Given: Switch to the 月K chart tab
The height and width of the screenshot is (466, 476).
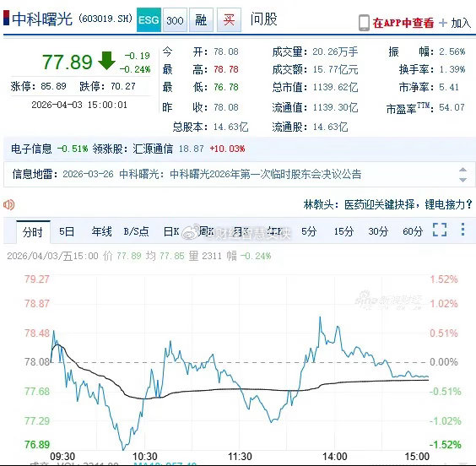Looking at the screenshot, I should [241, 232].
